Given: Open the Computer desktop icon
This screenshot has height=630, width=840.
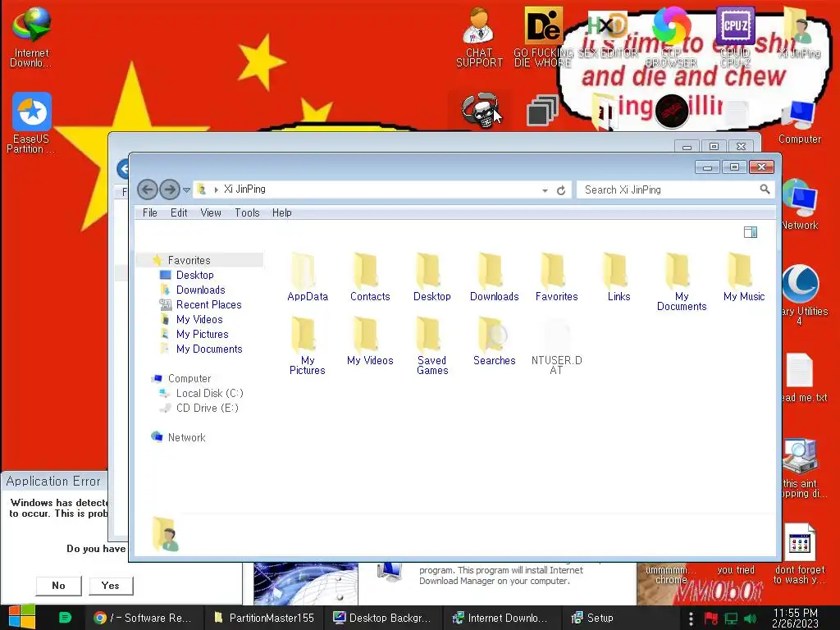Looking at the screenshot, I should pos(799,122).
